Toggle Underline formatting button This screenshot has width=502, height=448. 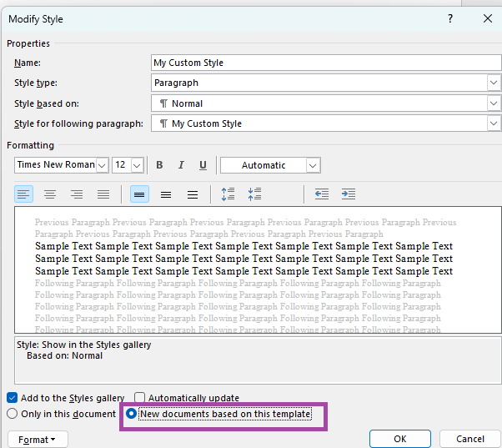(x=203, y=165)
